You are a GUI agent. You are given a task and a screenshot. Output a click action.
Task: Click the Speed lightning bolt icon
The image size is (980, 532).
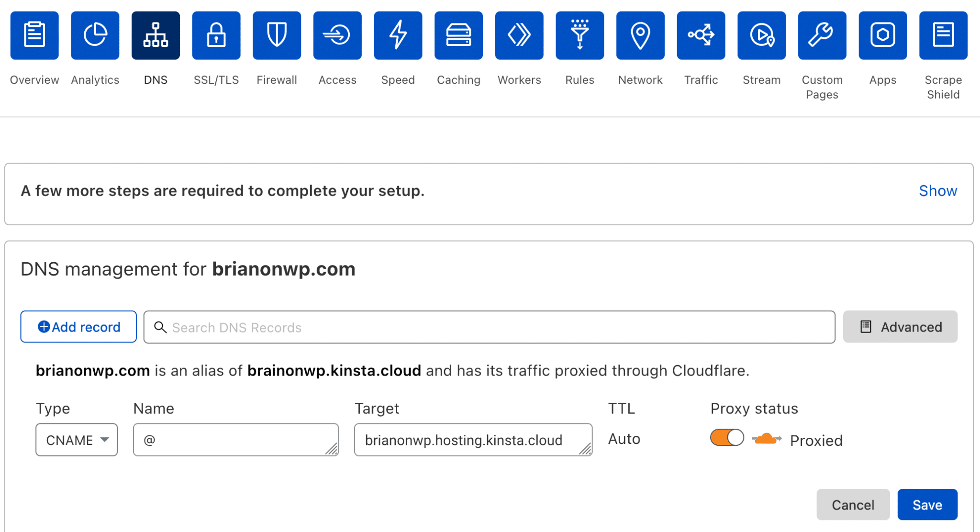pos(398,35)
